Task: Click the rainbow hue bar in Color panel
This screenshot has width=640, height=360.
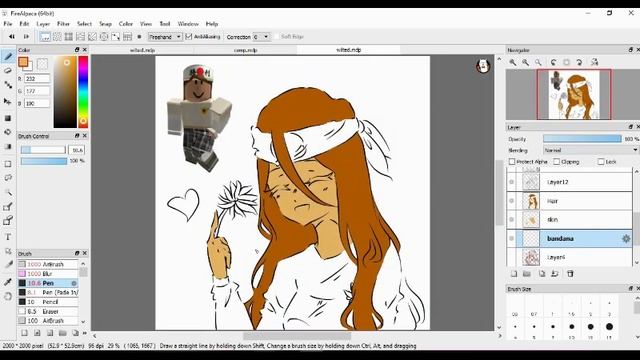Action: tap(83, 92)
